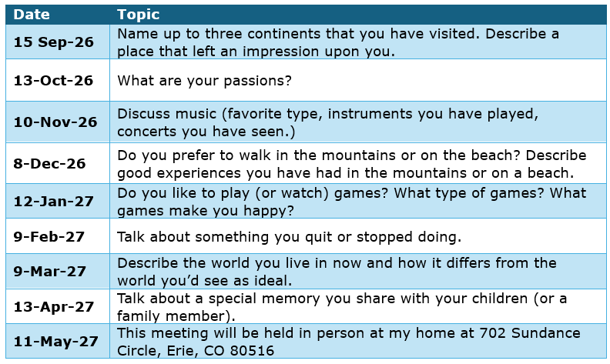Select the 15 Sep-26 date cell
This screenshot has height=364, width=610.
point(58,42)
